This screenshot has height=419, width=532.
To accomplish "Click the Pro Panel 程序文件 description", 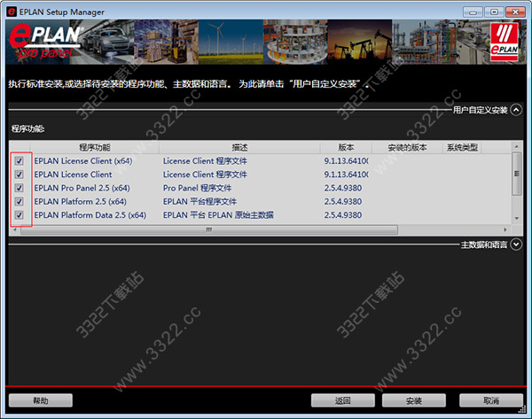I will pyautogui.click(x=197, y=188).
